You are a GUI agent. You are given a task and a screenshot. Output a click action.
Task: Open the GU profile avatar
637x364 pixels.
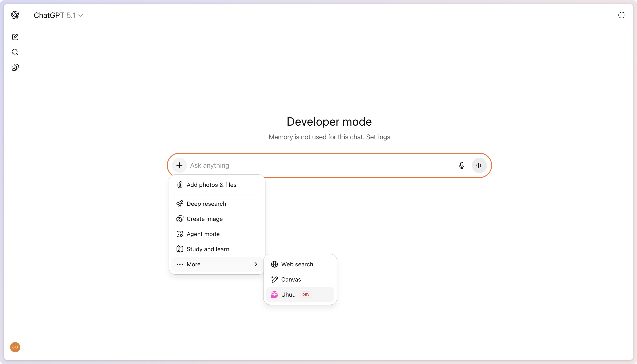point(15,347)
